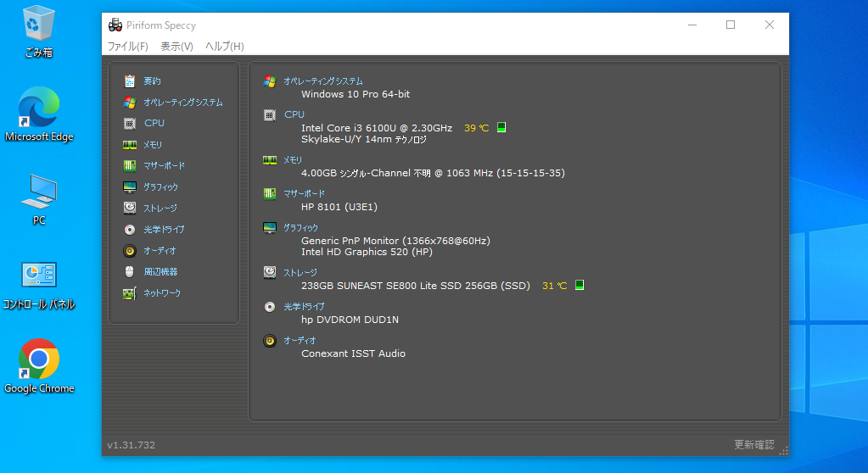Click the グラフィック monitor icon in sidebar

(x=130, y=187)
